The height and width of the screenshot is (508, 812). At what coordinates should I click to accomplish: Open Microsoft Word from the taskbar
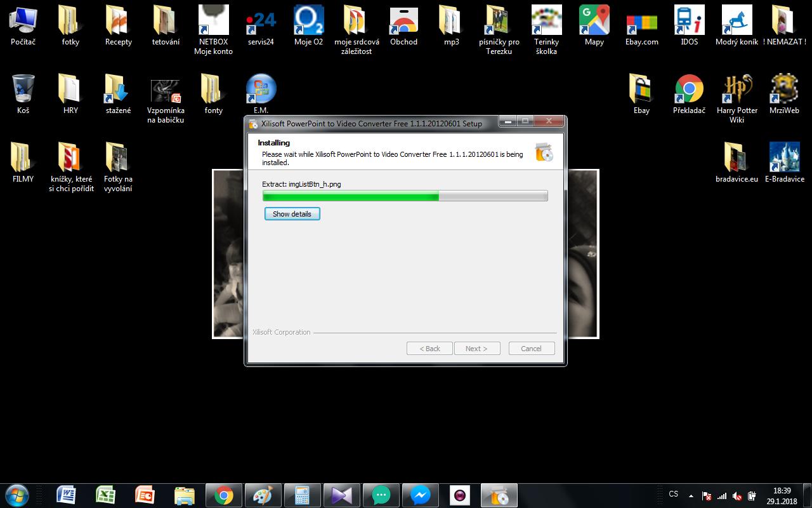pos(67,495)
